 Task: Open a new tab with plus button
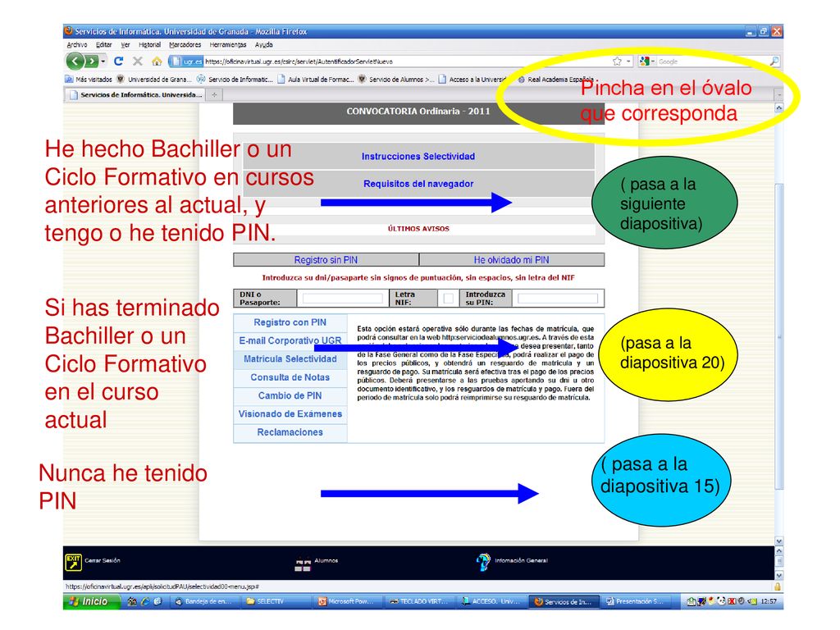(x=214, y=95)
